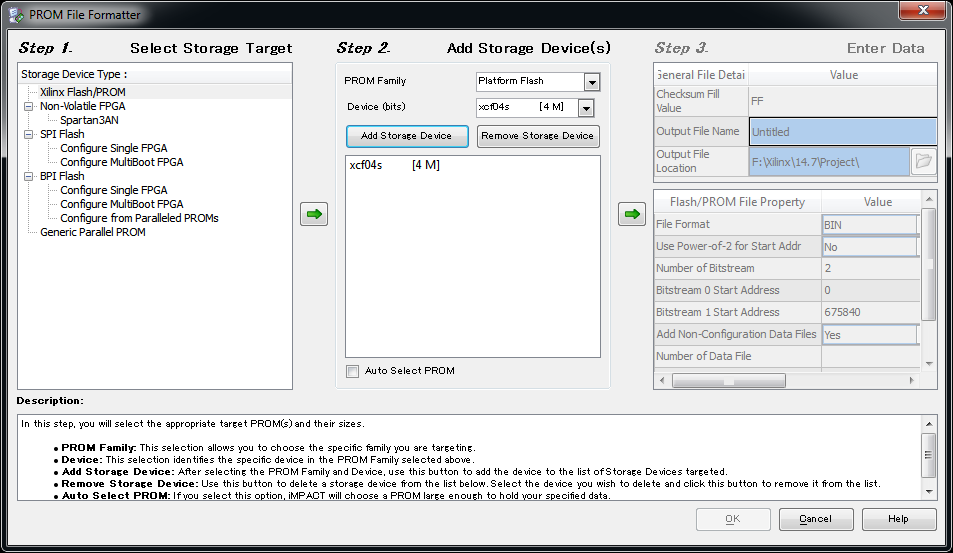This screenshot has height=553, width=953.
Task: Change Add Non-Configuration Data Files Yes value
Action: (870, 335)
